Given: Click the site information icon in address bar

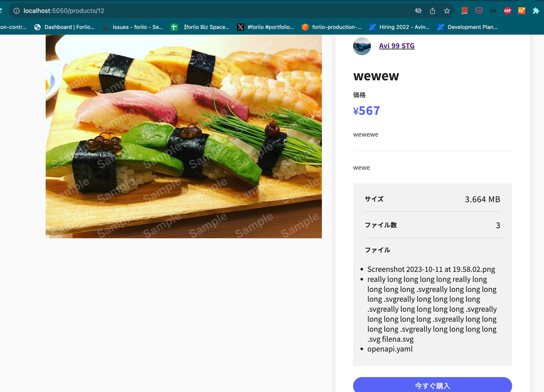Looking at the screenshot, I should point(16,11).
